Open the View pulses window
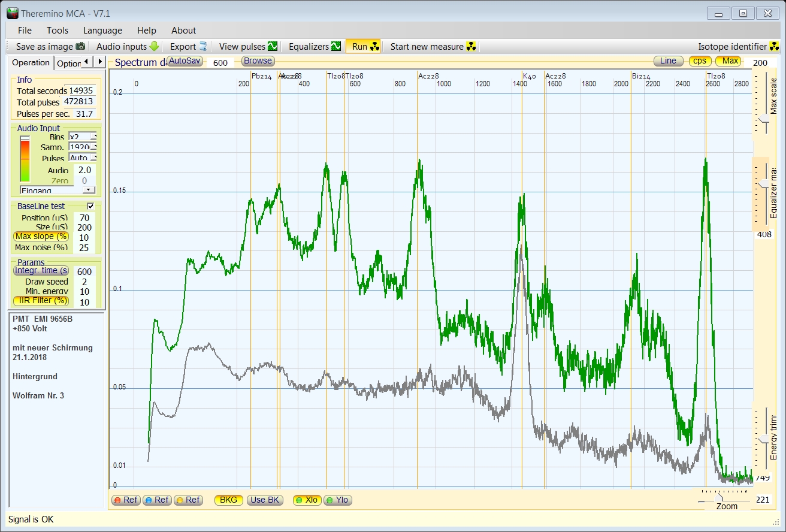786x532 pixels. 248,47
